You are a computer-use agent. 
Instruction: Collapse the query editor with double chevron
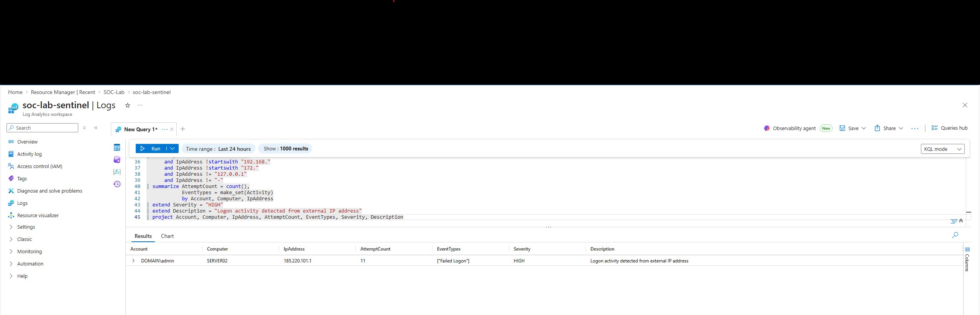pos(961,221)
